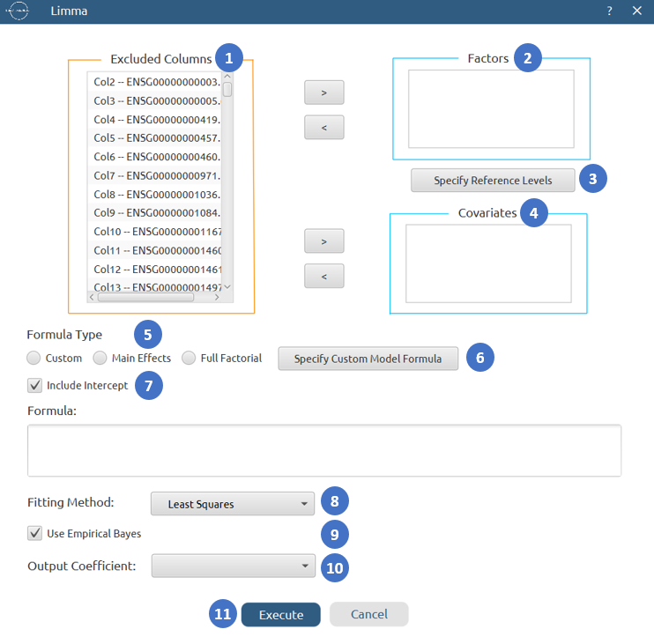Select the Custom formula type
This screenshot has height=644, width=654.
point(33,358)
